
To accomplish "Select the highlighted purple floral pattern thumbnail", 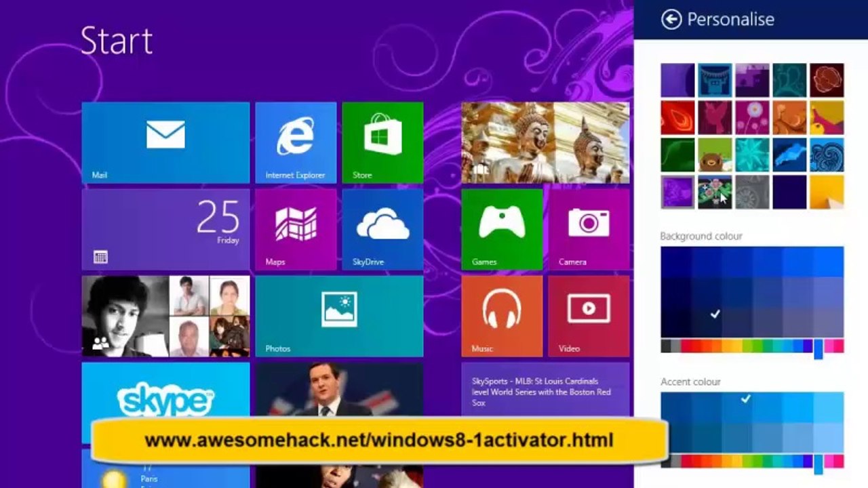I will (678, 192).
